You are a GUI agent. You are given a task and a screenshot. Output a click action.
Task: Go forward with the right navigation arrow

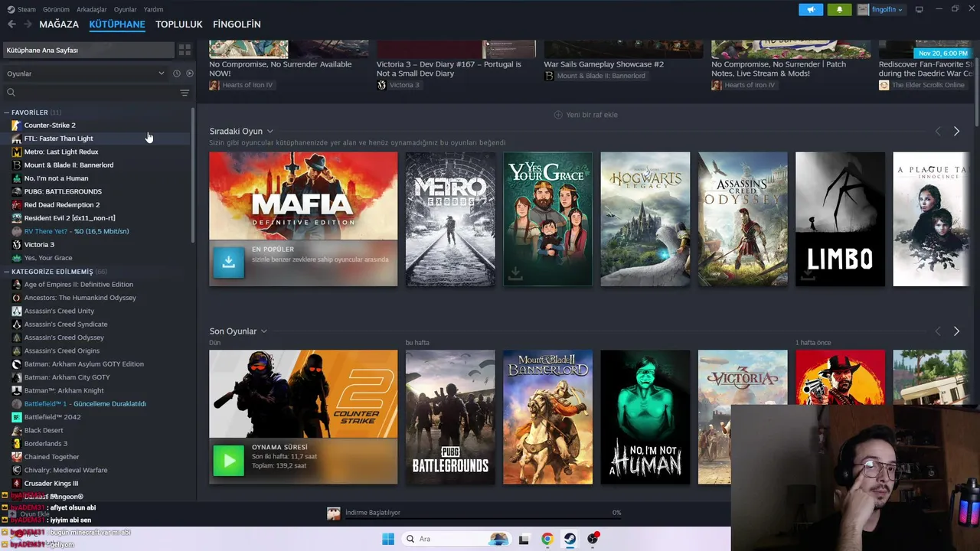pos(28,24)
